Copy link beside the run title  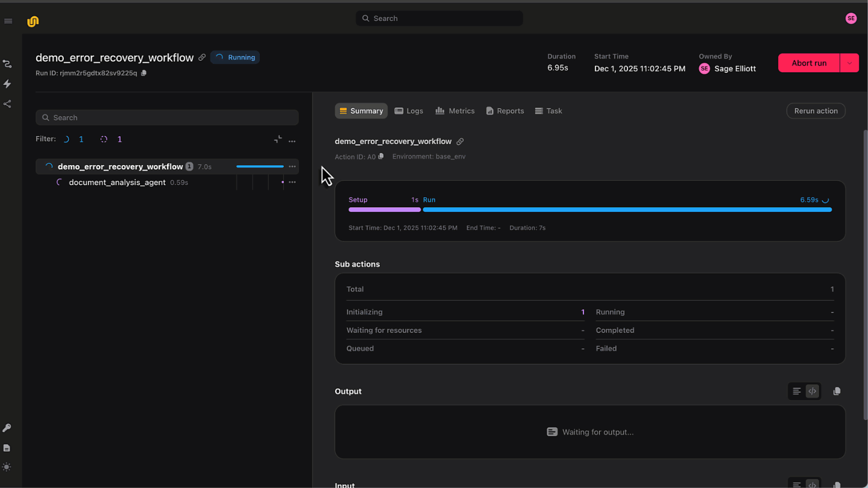point(202,57)
